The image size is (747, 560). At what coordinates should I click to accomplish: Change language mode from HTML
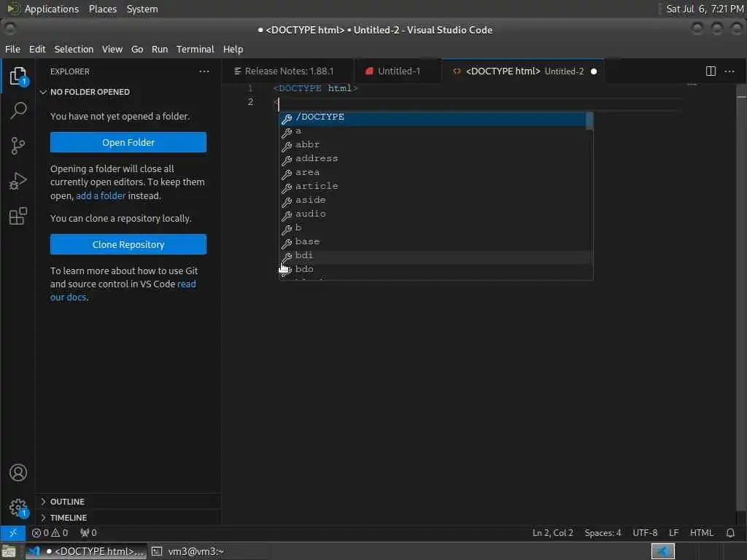[701, 533]
